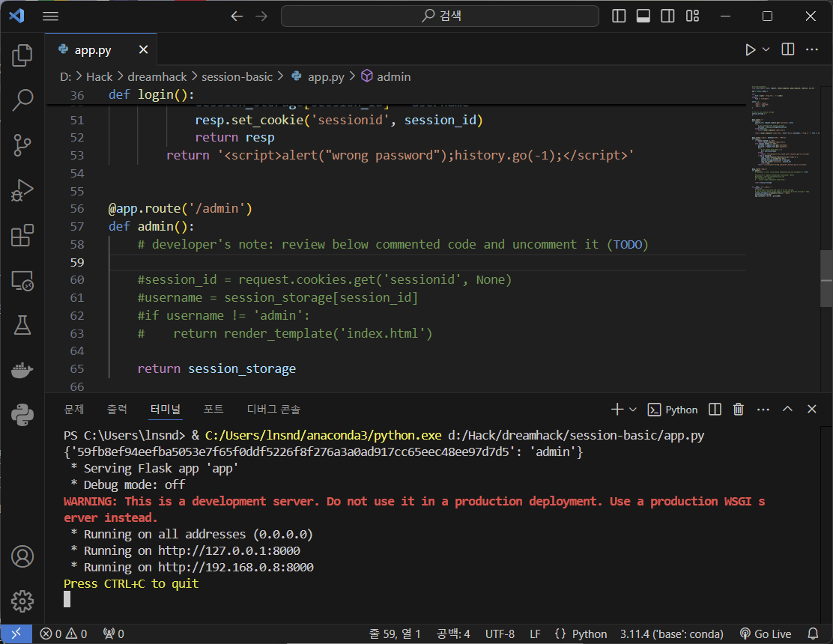Switch to the 출력 panel tab
This screenshot has width=833, height=644.
(x=117, y=410)
